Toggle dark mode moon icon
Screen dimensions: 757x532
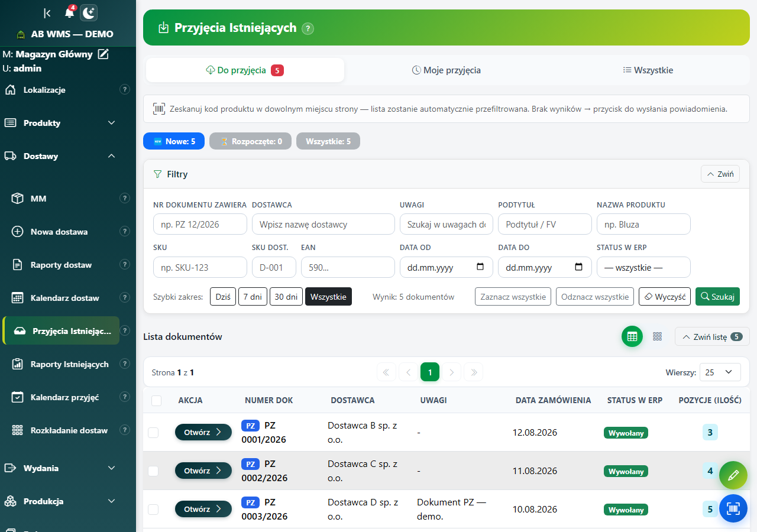[x=89, y=12]
